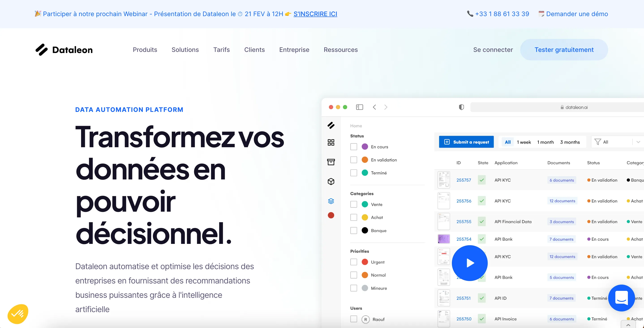Viewport: 644px width, 328px height.
Task: Click the S'INSCRIRE ICI webinar link
Action: [315, 14]
